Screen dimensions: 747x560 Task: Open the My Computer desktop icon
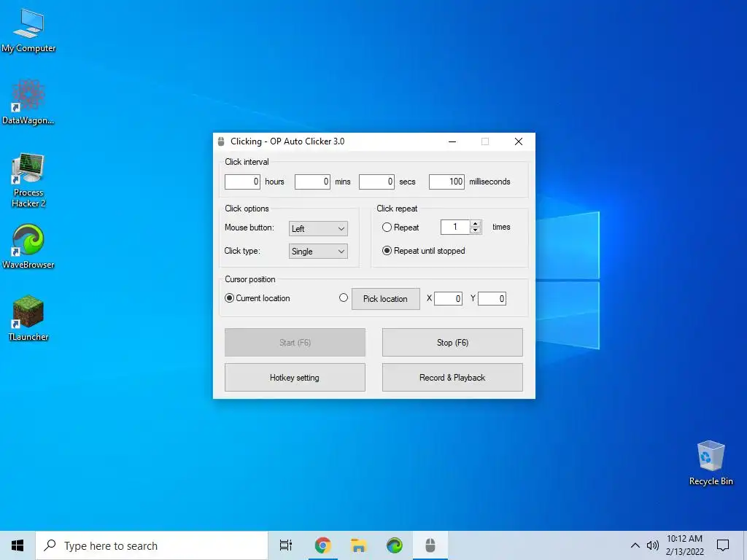coord(28,31)
